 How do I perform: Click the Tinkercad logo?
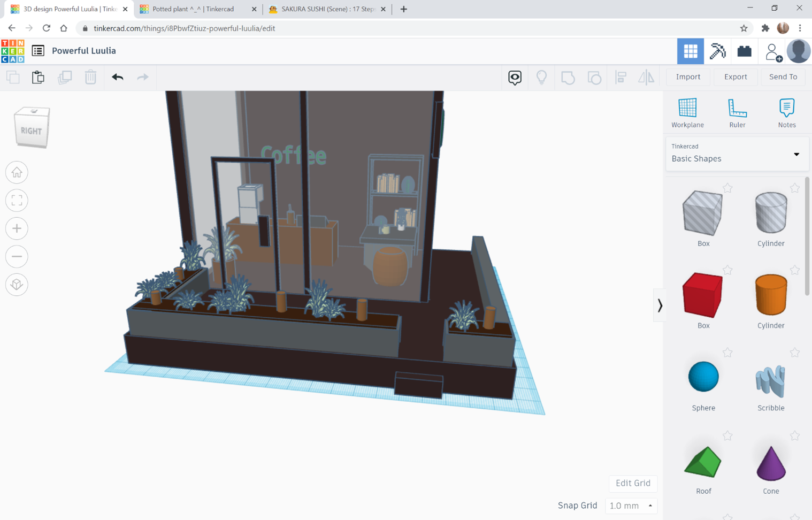coord(13,51)
